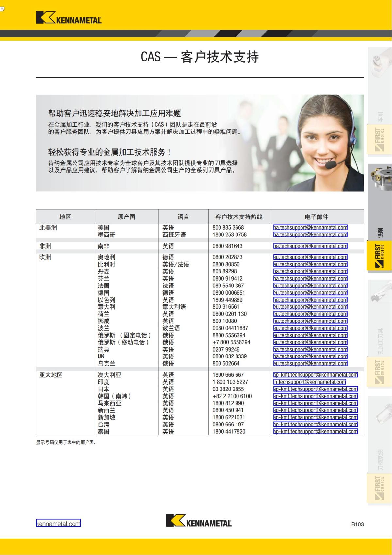Click the 法国 row email address

tap(310, 286)
